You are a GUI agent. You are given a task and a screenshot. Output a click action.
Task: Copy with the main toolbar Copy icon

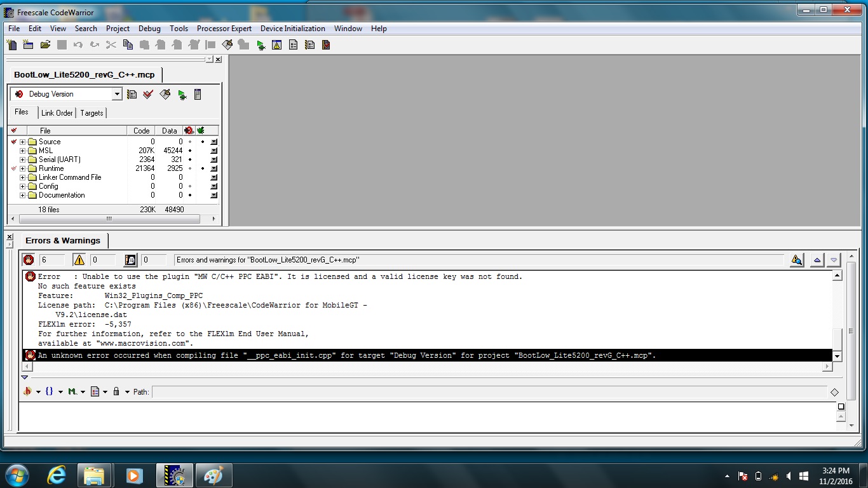[x=128, y=44]
